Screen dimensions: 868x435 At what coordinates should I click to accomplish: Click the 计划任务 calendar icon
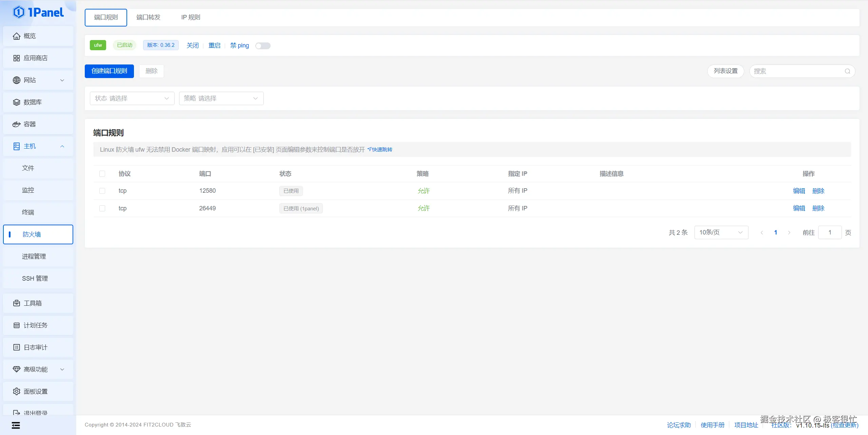pos(16,325)
